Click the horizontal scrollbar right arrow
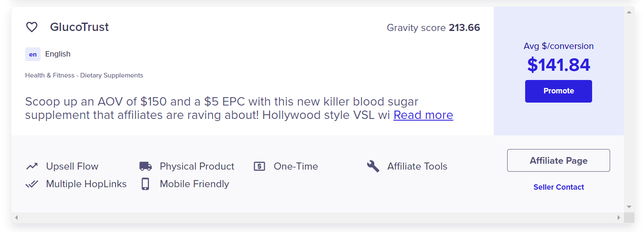The image size is (644, 232). coord(618,218)
